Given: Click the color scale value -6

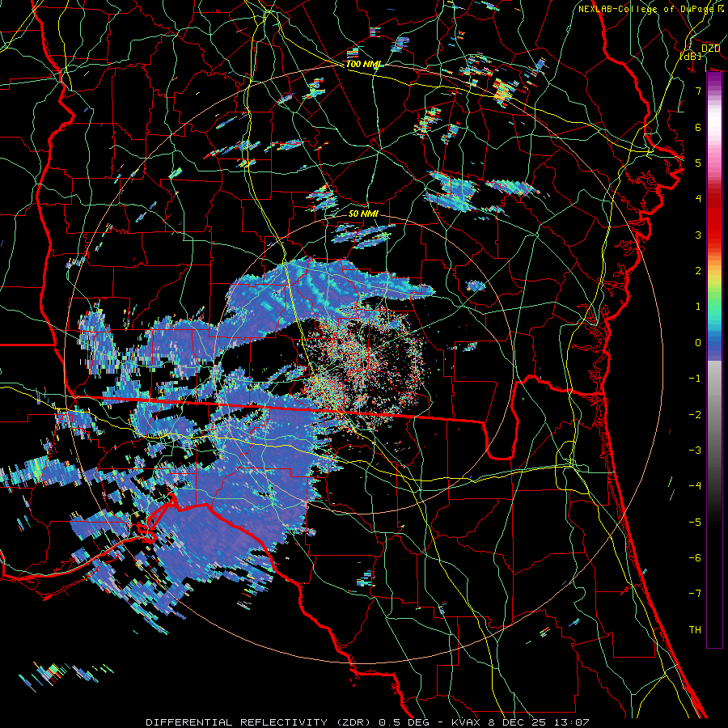Looking at the screenshot, I should tap(695, 558).
